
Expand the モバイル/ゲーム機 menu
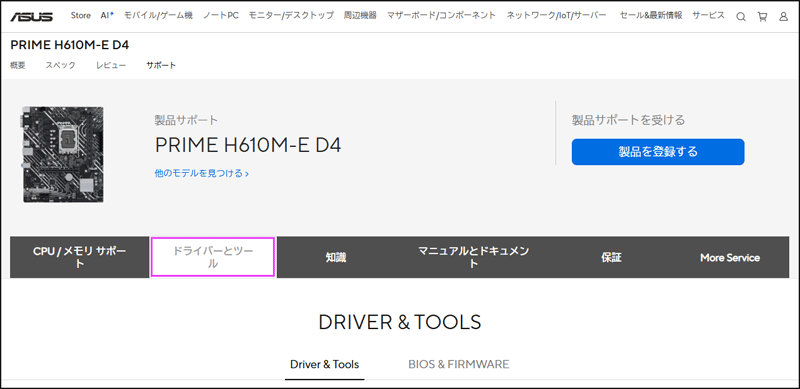point(158,15)
